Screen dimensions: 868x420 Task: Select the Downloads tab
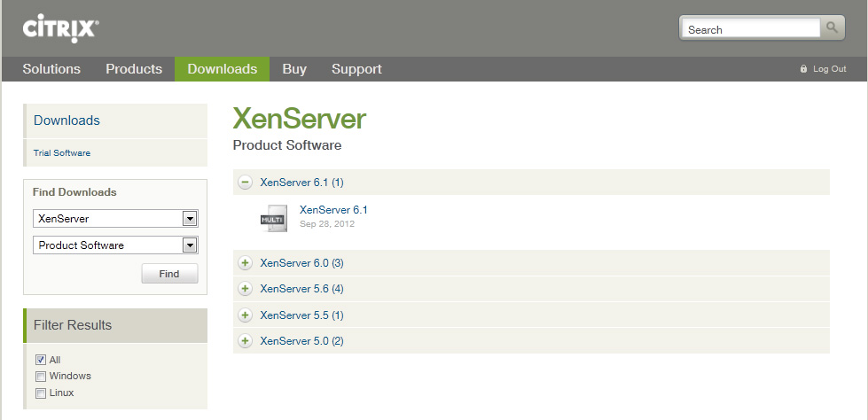pyautogui.click(x=222, y=69)
